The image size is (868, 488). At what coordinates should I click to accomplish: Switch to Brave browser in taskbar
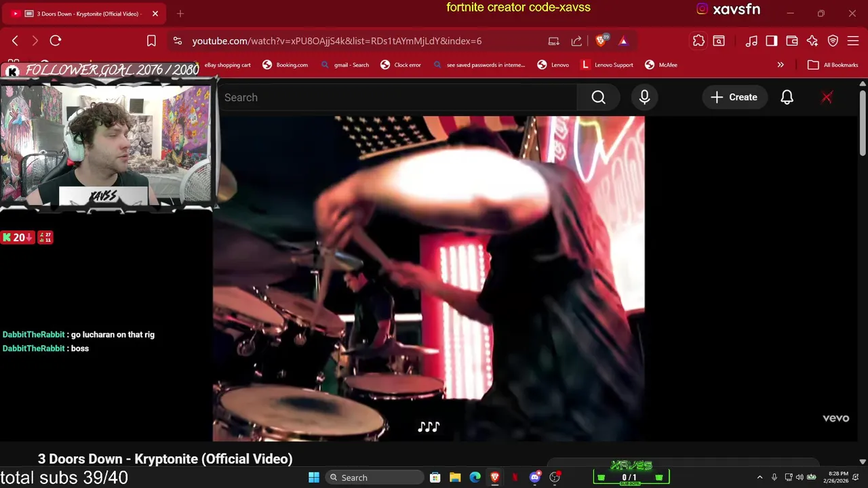[x=495, y=477]
